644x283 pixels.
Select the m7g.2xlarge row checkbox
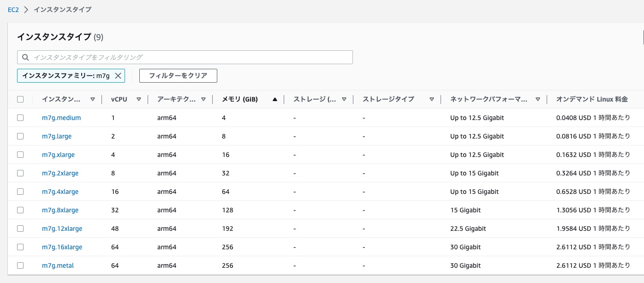click(20, 173)
